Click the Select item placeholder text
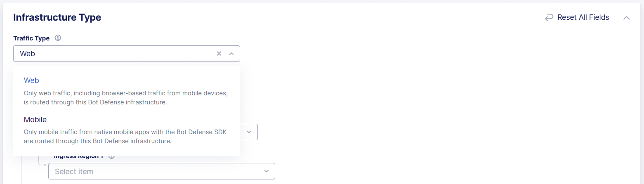Viewport: 644px width, 184px height. [x=74, y=171]
